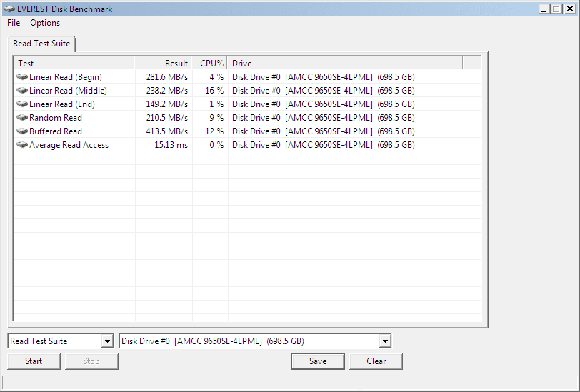Select the Linear Read (Middle) row label
The image size is (580, 392).
click(x=68, y=91)
